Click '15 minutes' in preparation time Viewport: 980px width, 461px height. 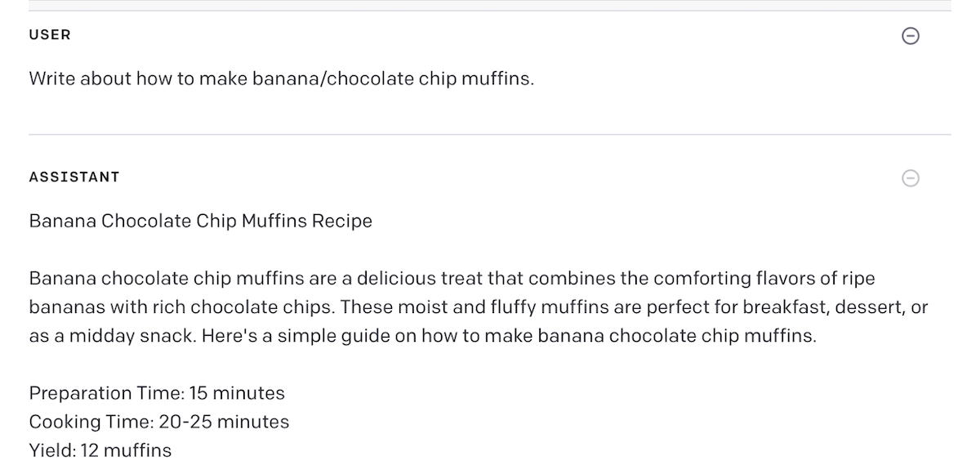(237, 393)
